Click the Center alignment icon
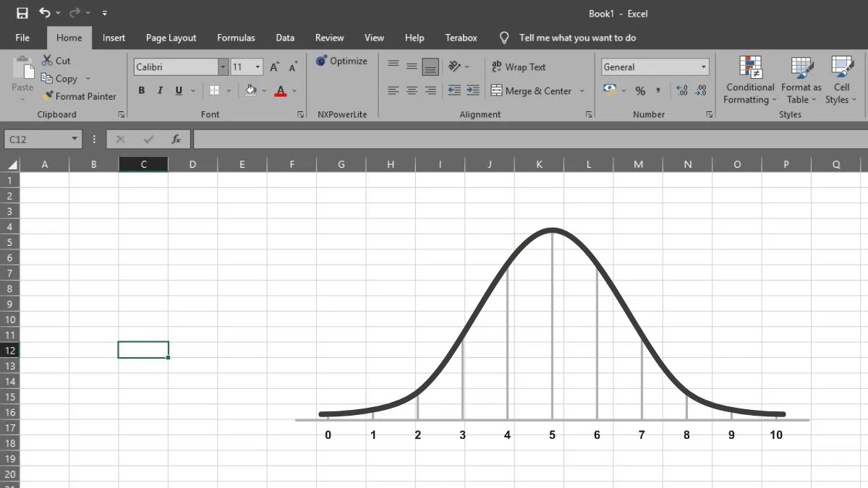Screen dimensions: 868x488 pos(412,90)
